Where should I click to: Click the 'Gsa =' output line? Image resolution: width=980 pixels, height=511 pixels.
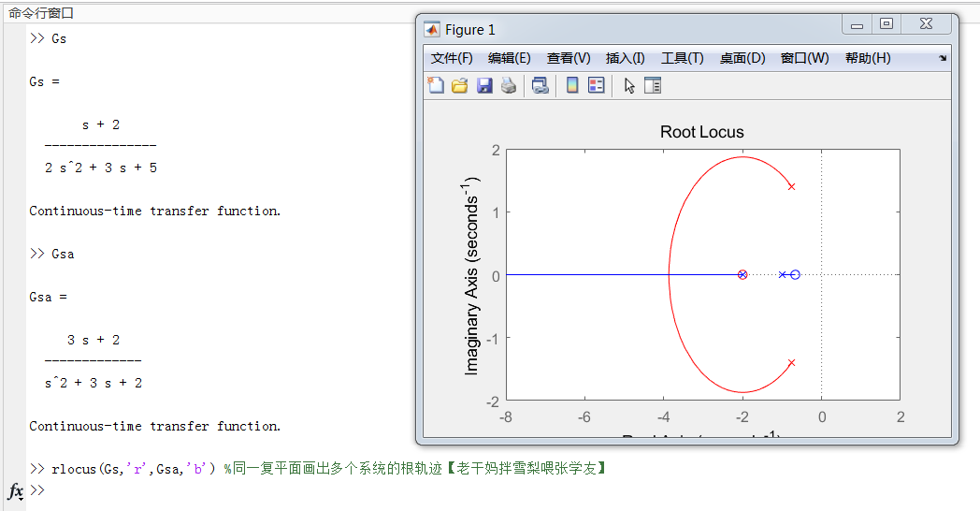[x=48, y=297]
